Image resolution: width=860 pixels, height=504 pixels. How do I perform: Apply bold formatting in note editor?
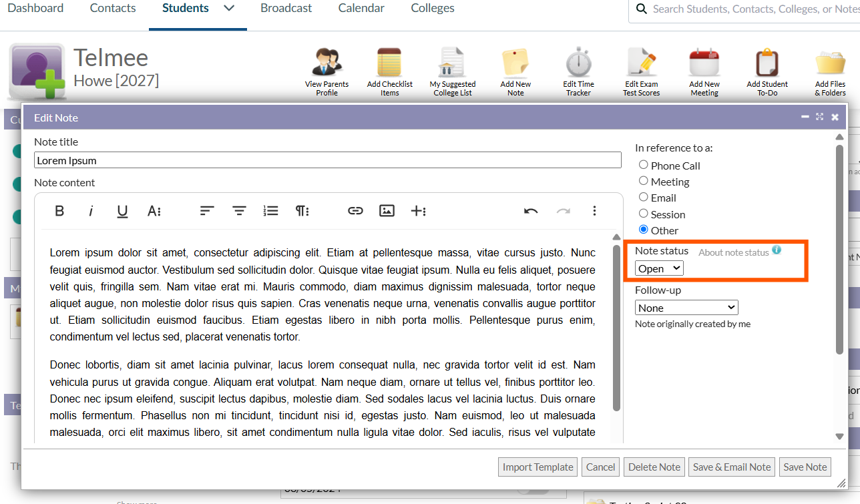coord(59,211)
